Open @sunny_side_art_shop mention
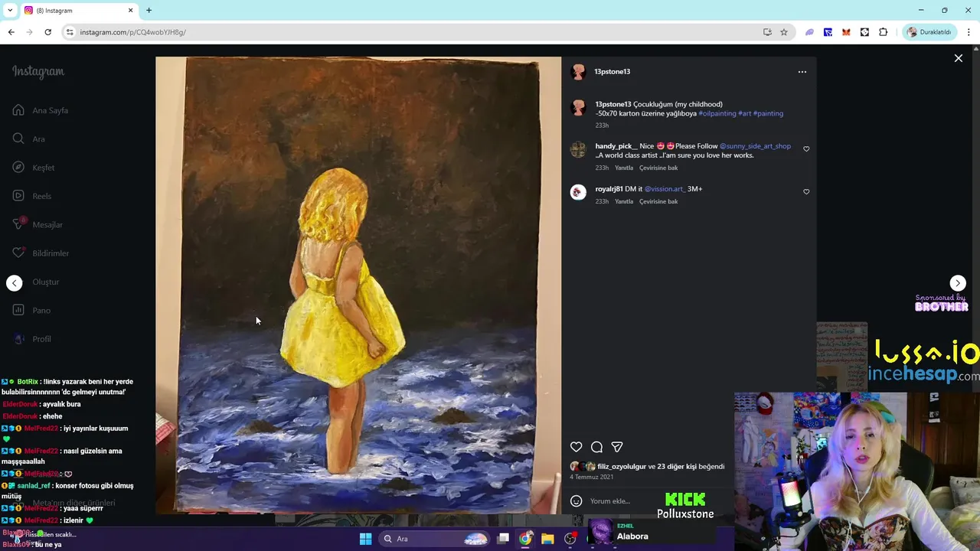Viewport: 980px width, 551px height. click(x=755, y=146)
